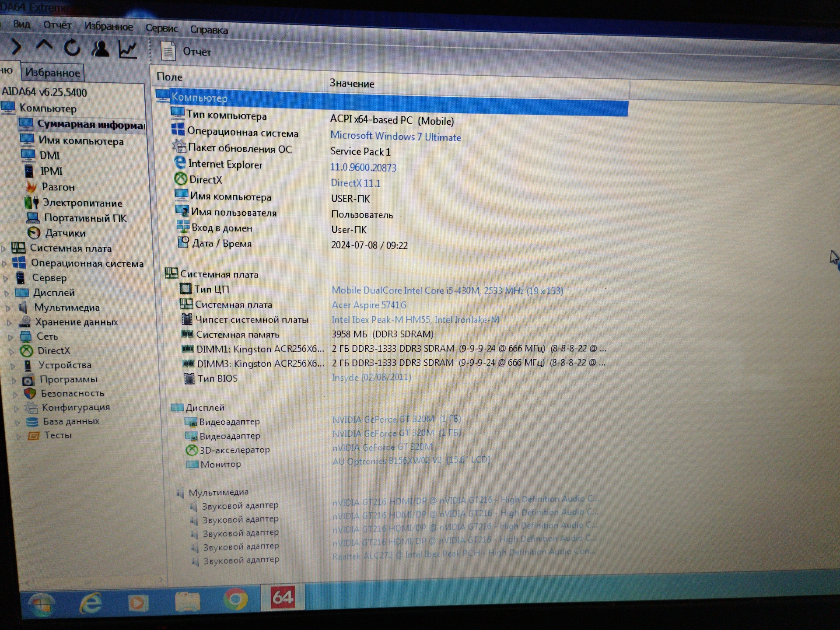
Task: Open the Insyde (02/08/2011) BIOS link
Action: click(x=371, y=377)
